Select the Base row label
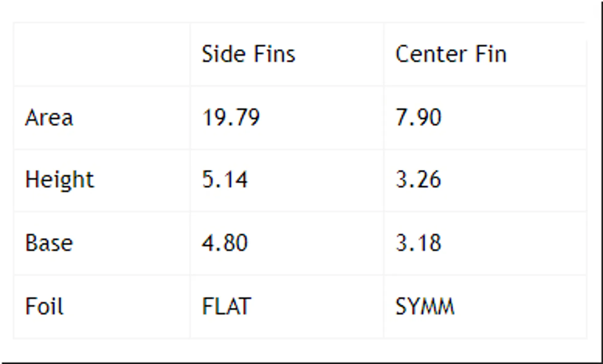This screenshot has width=603, height=364. [x=49, y=243]
